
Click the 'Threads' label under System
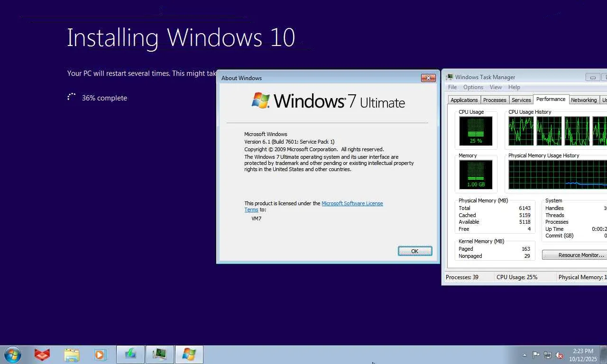555,215
